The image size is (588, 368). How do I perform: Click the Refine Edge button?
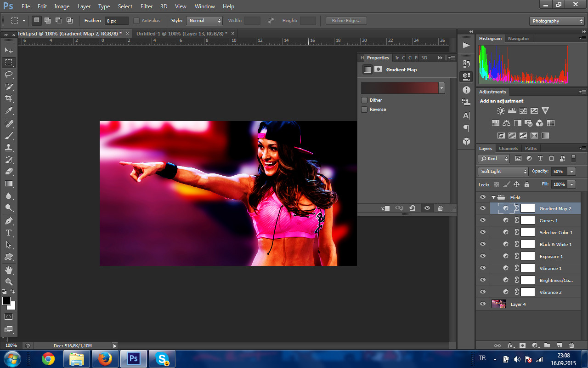point(346,21)
